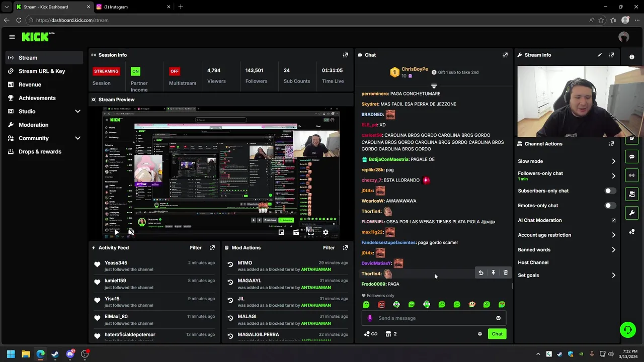Pin Thorfin4's chat message
Screen dimensions: 644x362
coord(493,273)
